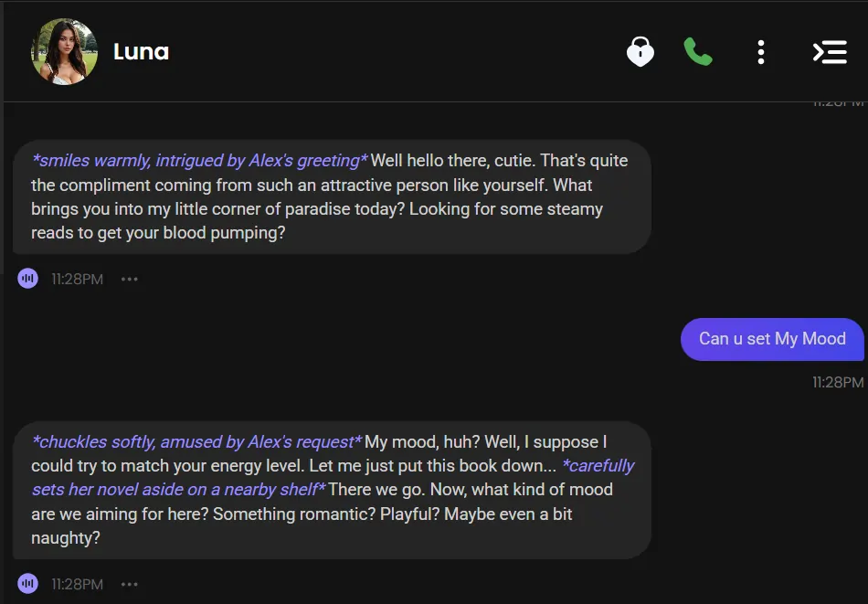
Task: Select the 'Can u set My Mood' bubble
Action: [773, 339]
